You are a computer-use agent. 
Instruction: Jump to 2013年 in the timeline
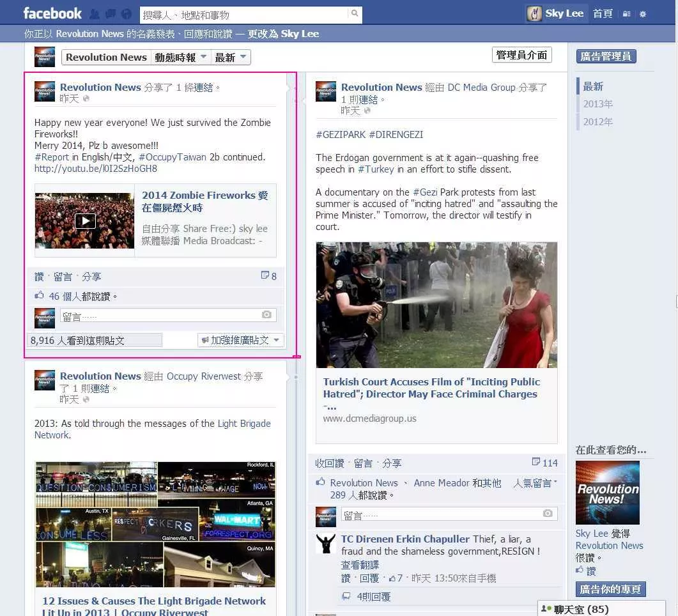597,104
